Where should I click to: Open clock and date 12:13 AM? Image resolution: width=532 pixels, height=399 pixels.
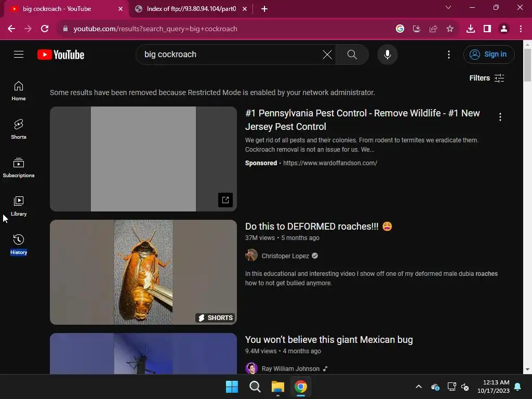pyautogui.click(x=494, y=387)
